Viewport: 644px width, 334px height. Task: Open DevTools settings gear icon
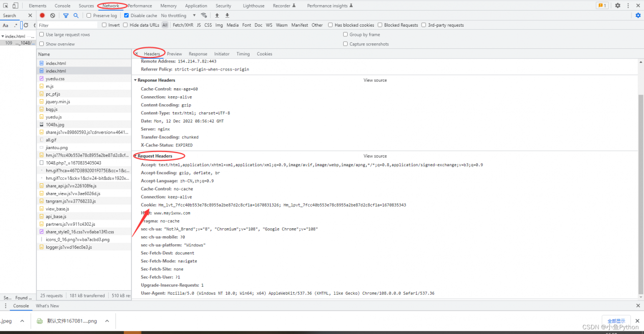[618, 6]
